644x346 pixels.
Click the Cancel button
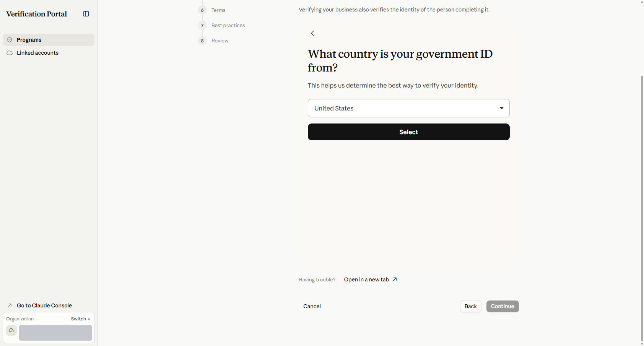pyautogui.click(x=312, y=306)
